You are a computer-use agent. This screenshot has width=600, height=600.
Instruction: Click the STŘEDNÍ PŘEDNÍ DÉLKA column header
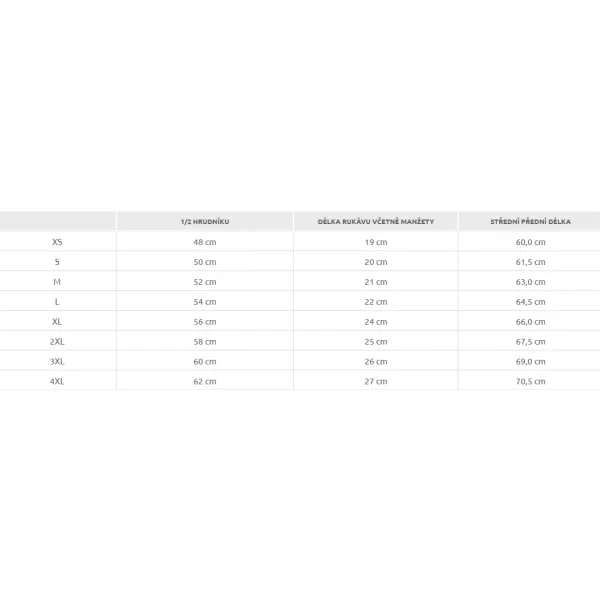(530, 222)
